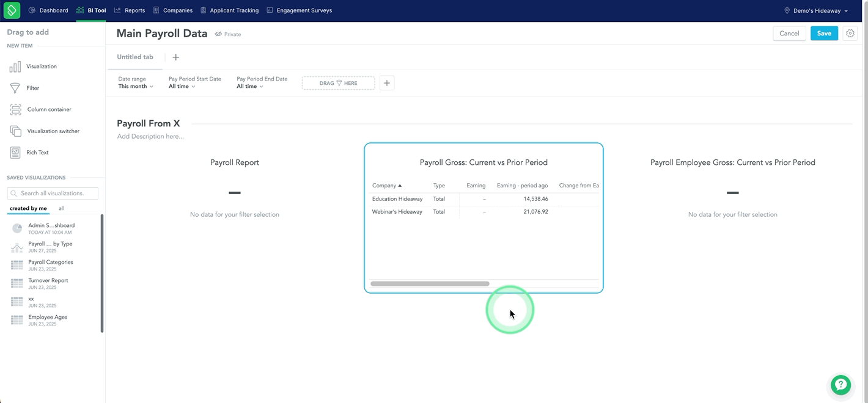Viewport: 868px width, 403px height.
Task: Sort by the Company column header
Action: (x=386, y=186)
